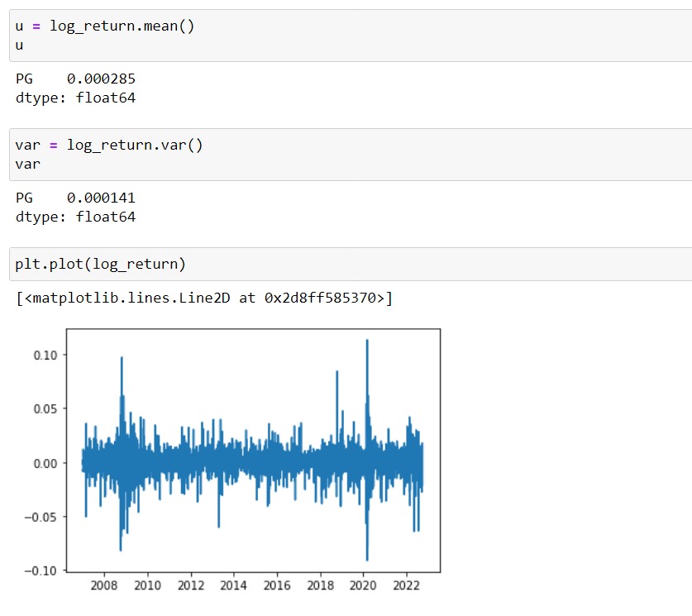Click the matplotlib Line2D output text
The image size is (692, 616).
click(204, 298)
